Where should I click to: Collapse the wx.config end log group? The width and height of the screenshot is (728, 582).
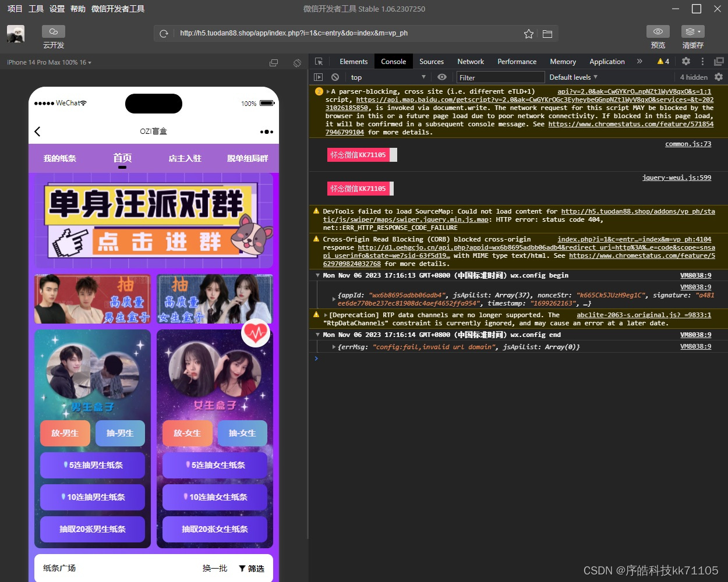tap(317, 335)
